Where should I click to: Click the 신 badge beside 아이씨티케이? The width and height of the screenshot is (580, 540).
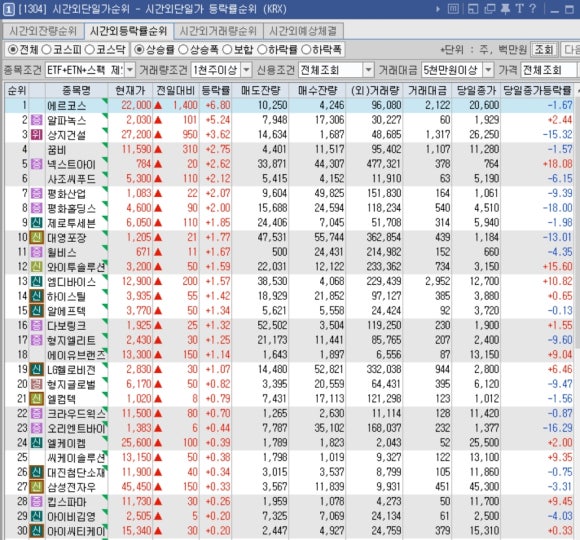pos(36,531)
